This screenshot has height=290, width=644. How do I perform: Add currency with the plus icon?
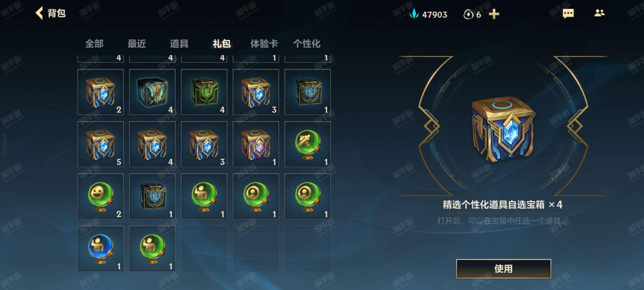(494, 14)
